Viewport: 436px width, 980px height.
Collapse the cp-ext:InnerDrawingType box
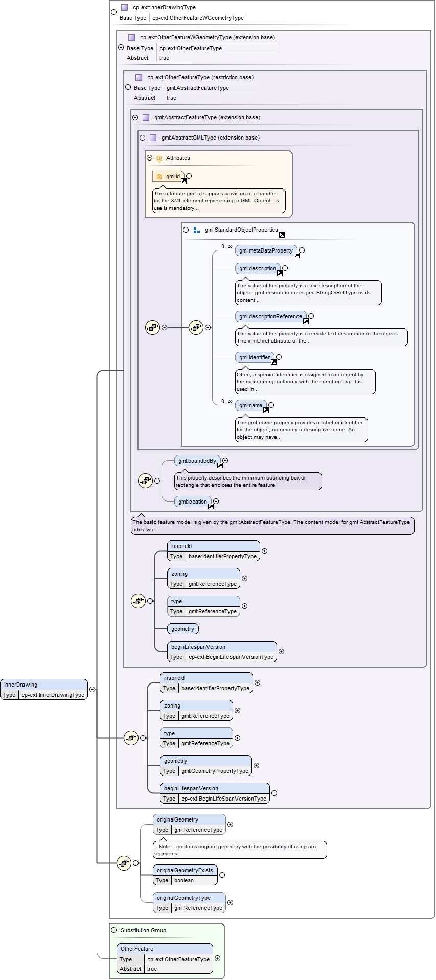(x=113, y=12)
